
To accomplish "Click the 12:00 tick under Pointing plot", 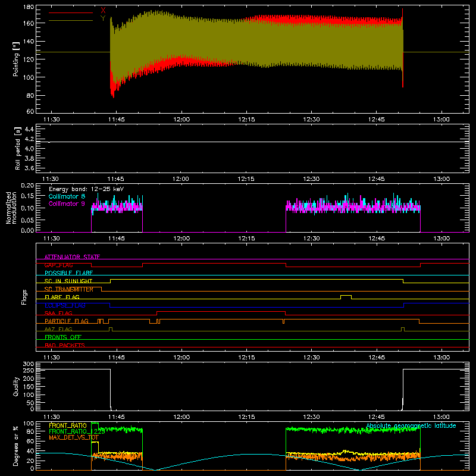I will coord(181,120).
